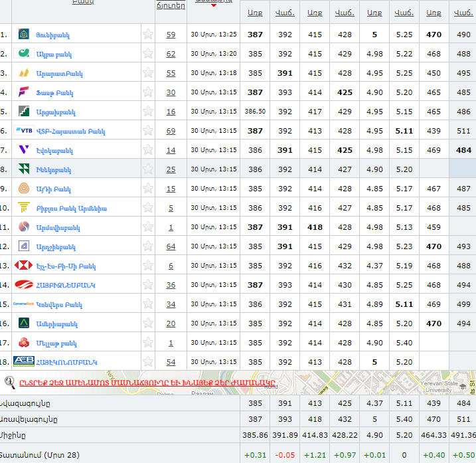Click the Արդշինբանկ logo icon
Image resolution: width=476 pixels, height=463 pixels.
pos(24,246)
